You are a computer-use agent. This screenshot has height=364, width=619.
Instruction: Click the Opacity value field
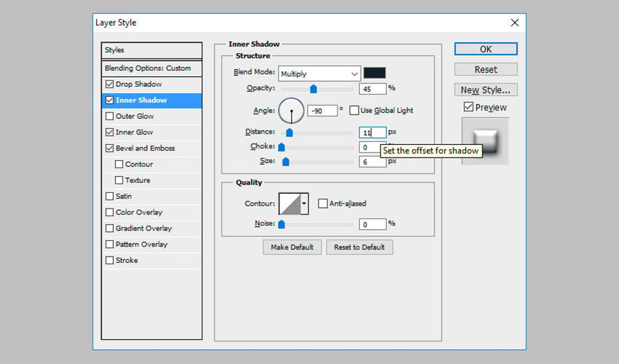tap(372, 89)
